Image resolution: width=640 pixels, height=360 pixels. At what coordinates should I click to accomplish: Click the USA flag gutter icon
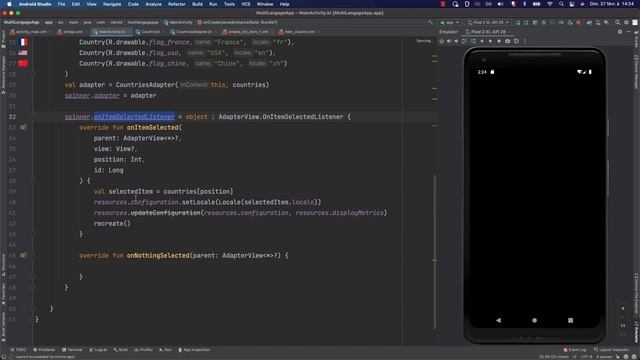[23, 53]
